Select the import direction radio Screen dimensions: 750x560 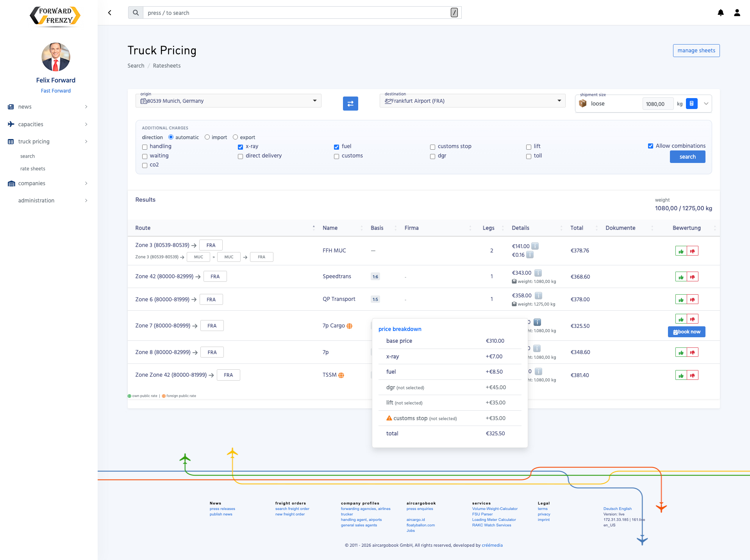pos(207,137)
